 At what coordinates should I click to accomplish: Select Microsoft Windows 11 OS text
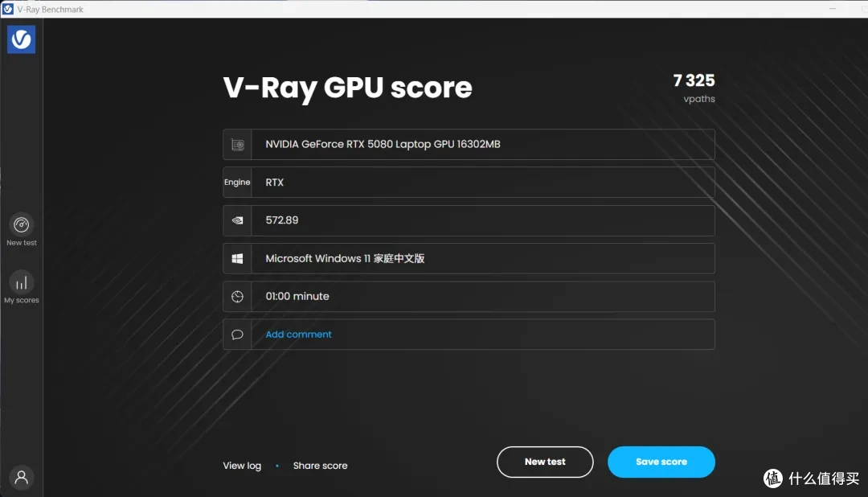pos(345,258)
